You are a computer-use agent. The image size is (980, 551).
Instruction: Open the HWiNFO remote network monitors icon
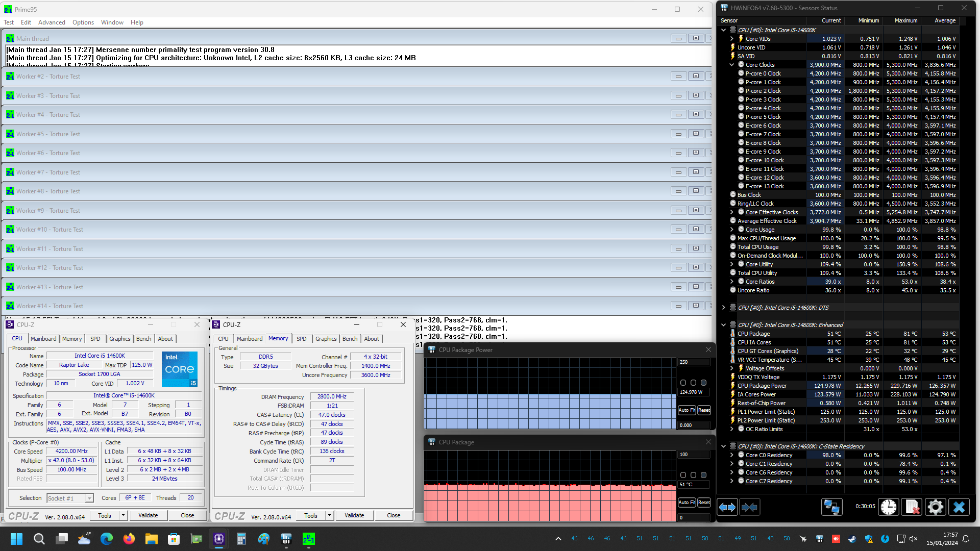tap(831, 507)
